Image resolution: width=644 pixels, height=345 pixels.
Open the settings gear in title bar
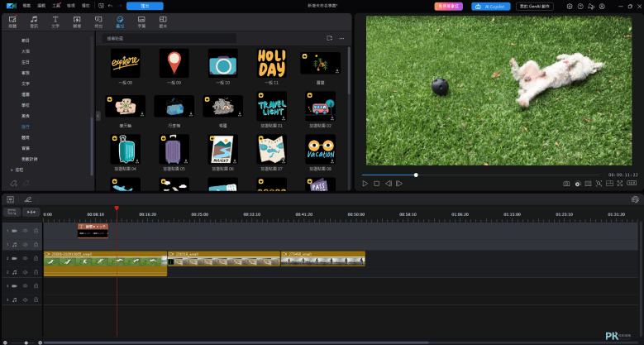570,6
